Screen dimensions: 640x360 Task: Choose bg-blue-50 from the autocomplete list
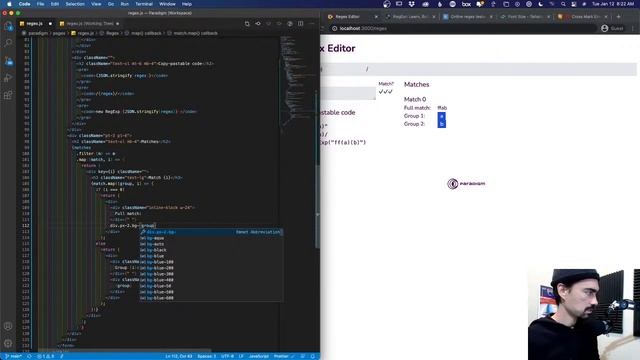point(211,286)
